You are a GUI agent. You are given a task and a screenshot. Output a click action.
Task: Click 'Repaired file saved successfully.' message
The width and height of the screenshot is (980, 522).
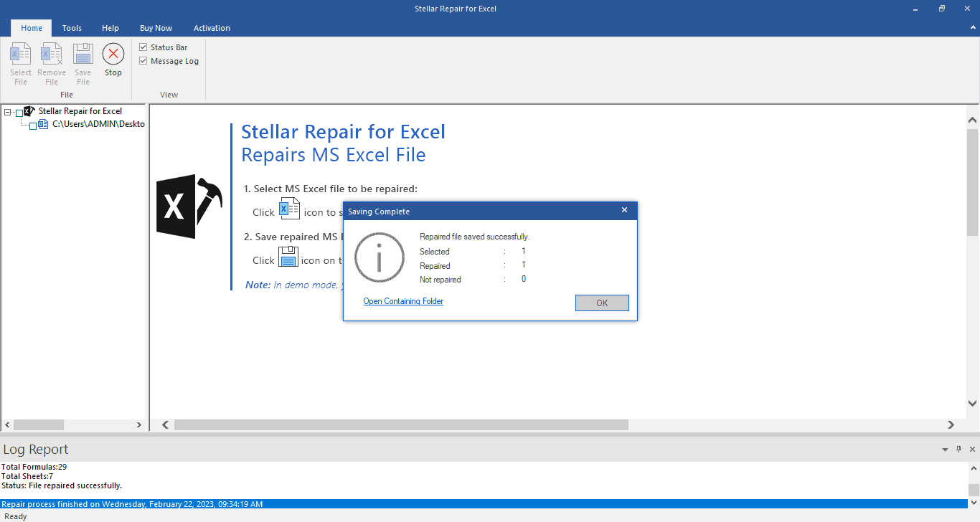[x=474, y=237]
